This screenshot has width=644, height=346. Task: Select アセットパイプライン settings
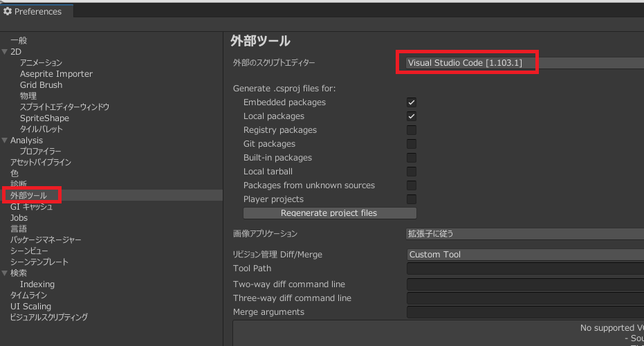pyautogui.click(x=41, y=163)
